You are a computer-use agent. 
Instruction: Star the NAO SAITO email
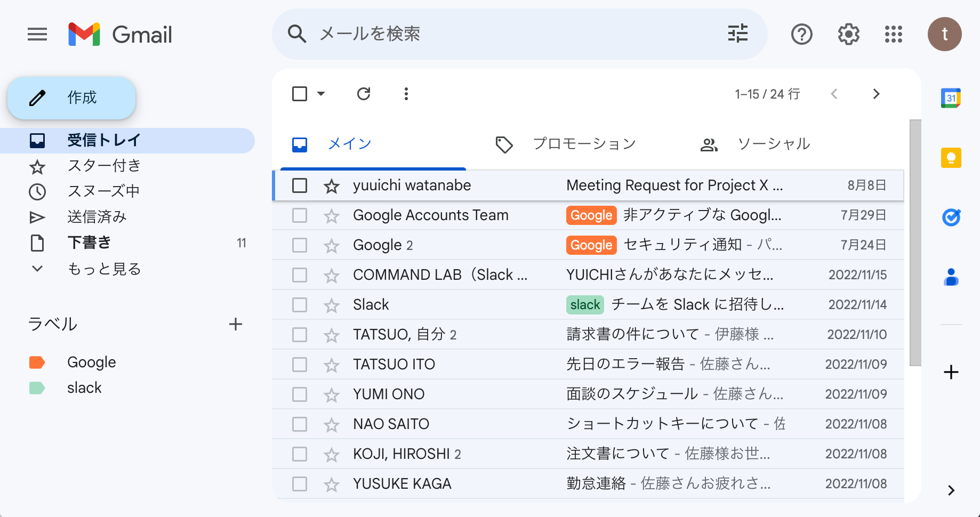(332, 425)
